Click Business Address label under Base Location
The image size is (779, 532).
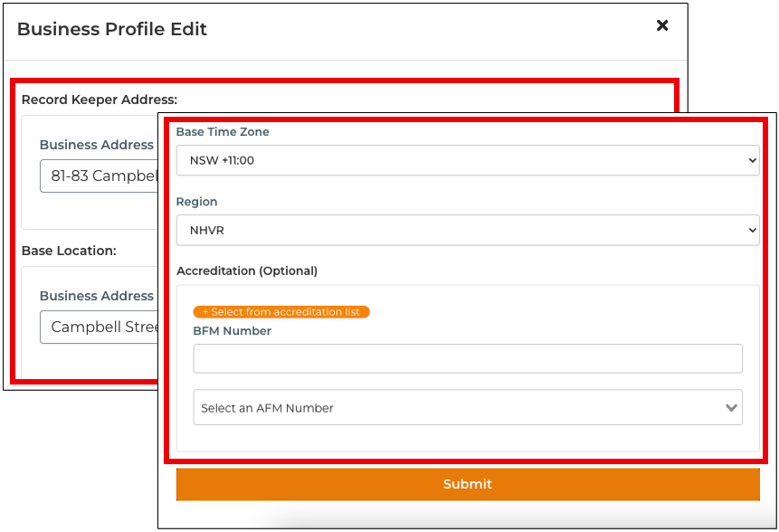point(97,296)
